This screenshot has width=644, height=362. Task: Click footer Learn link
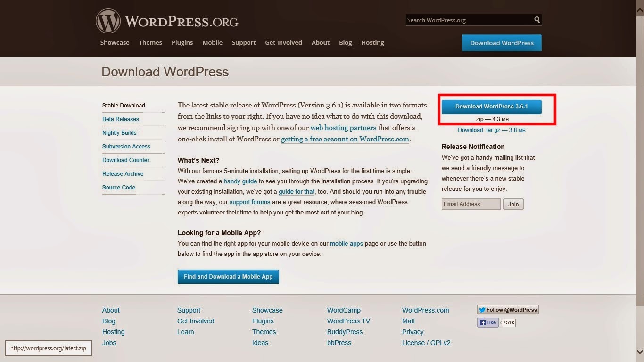[x=186, y=332]
